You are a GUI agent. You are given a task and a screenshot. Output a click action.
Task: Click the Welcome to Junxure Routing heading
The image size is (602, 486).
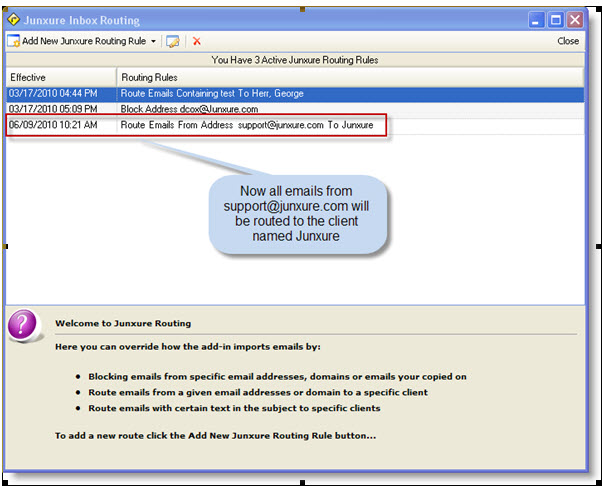coord(123,323)
